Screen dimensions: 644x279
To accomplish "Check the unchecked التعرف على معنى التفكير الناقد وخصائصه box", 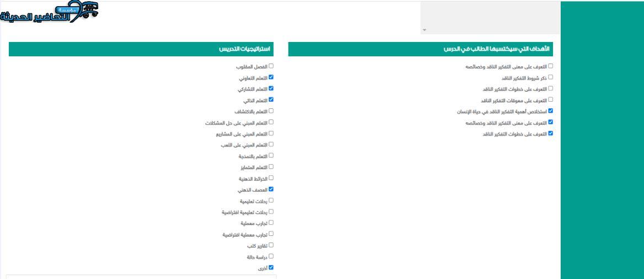I will tap(551, 66).
